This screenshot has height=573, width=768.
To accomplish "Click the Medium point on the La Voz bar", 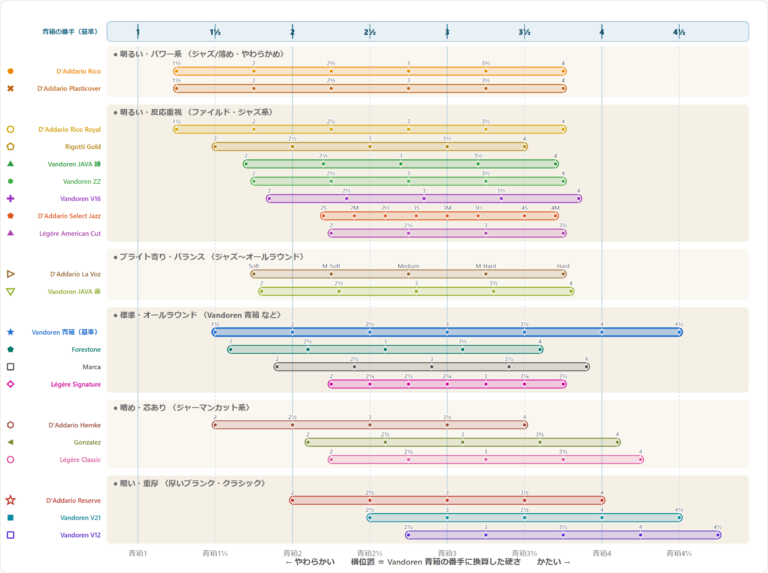I will [408, 274].
